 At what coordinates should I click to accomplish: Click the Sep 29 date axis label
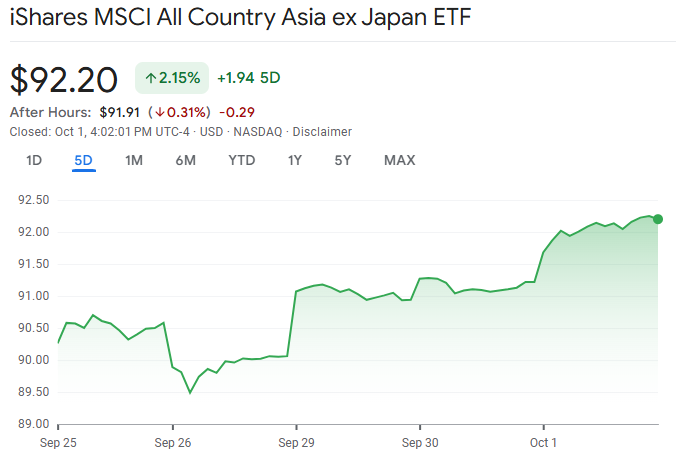[296, 441]
